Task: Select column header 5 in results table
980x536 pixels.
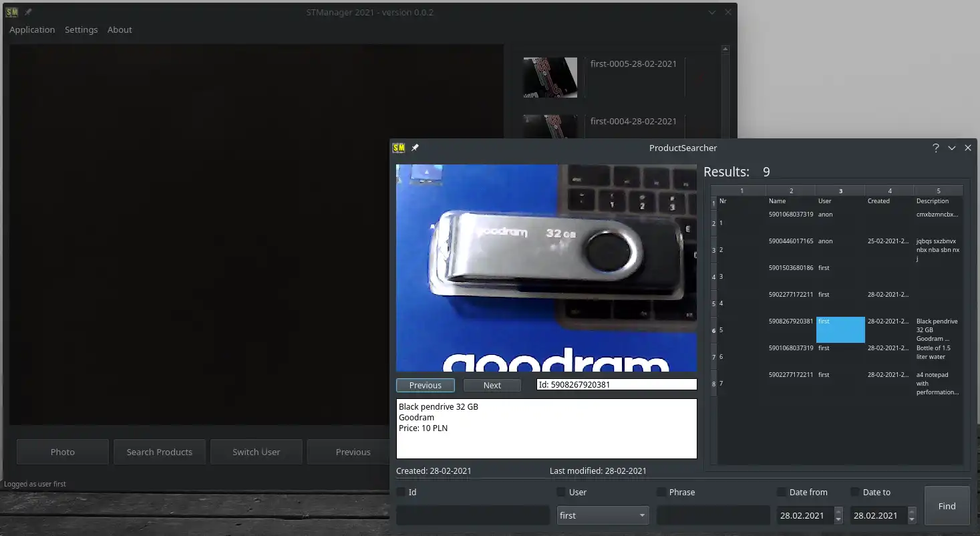Action: [939, 190]
